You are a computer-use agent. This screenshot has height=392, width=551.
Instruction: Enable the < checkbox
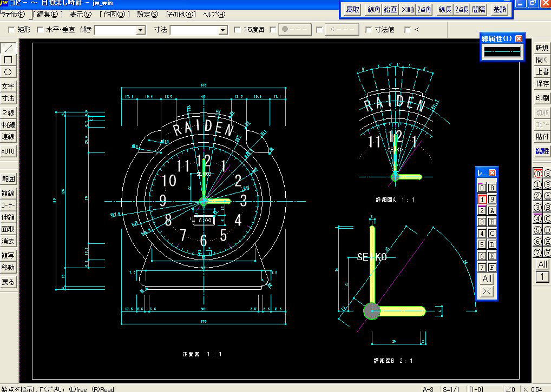pyautogui.click(x=408, y=30)
